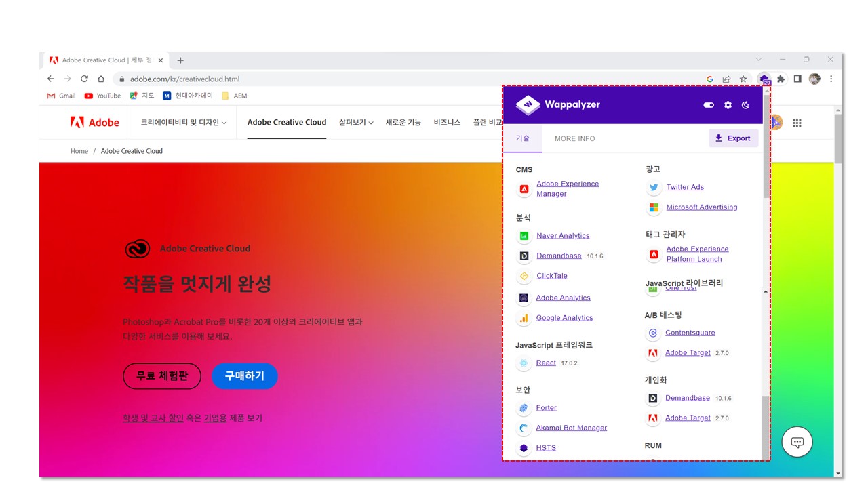Viewport: 868px width, 488px height.
Task: Click the Export button
Action: click(733, 138)
